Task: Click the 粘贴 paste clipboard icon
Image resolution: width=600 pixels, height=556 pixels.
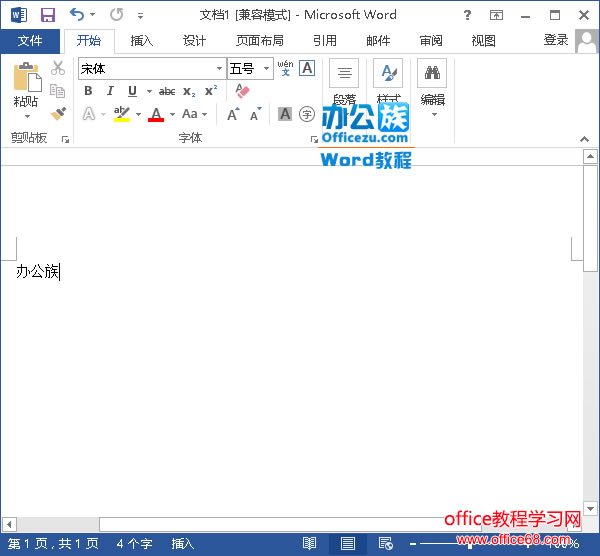Action: (27, 77)
